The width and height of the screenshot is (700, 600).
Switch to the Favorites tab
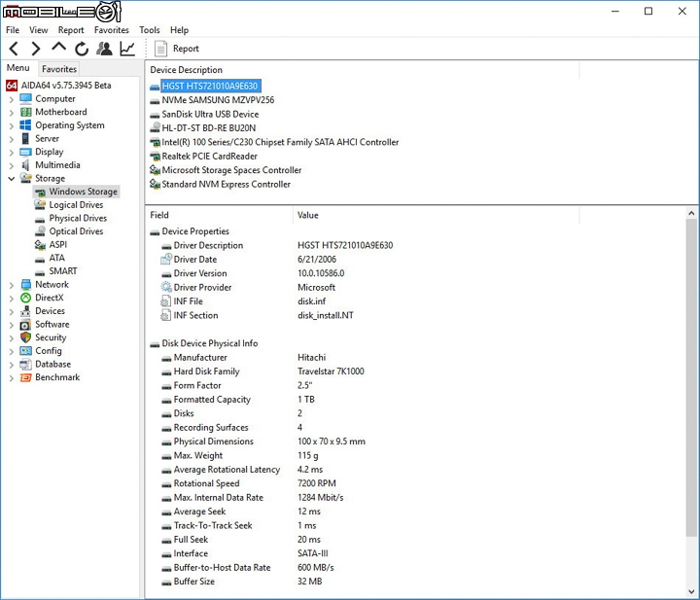pos(59,69)
